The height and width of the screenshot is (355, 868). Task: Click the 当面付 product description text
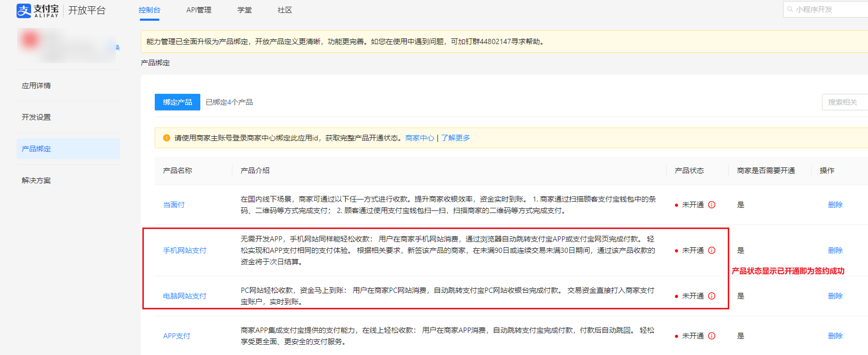click(448, 205)
